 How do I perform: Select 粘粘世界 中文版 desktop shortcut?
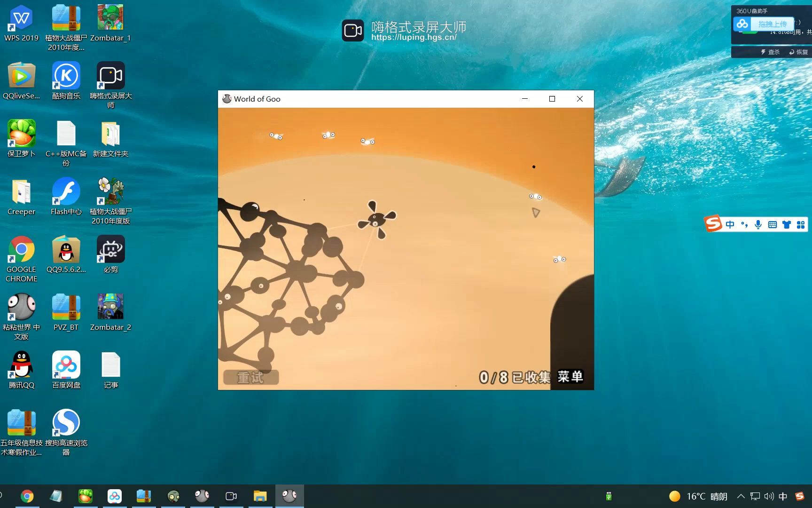(22, 317)
